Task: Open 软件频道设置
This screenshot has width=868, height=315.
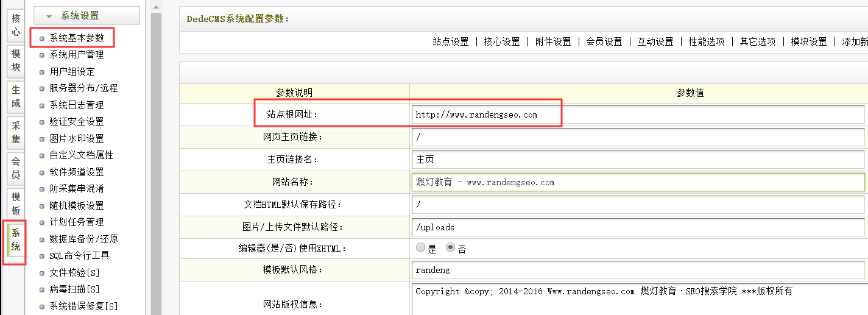Action: 77,172
